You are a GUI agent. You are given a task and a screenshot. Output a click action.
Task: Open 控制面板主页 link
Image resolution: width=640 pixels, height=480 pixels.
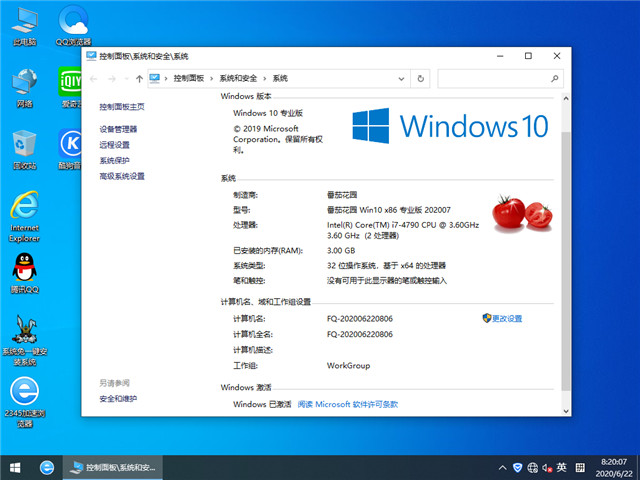(x=122, y=107)
